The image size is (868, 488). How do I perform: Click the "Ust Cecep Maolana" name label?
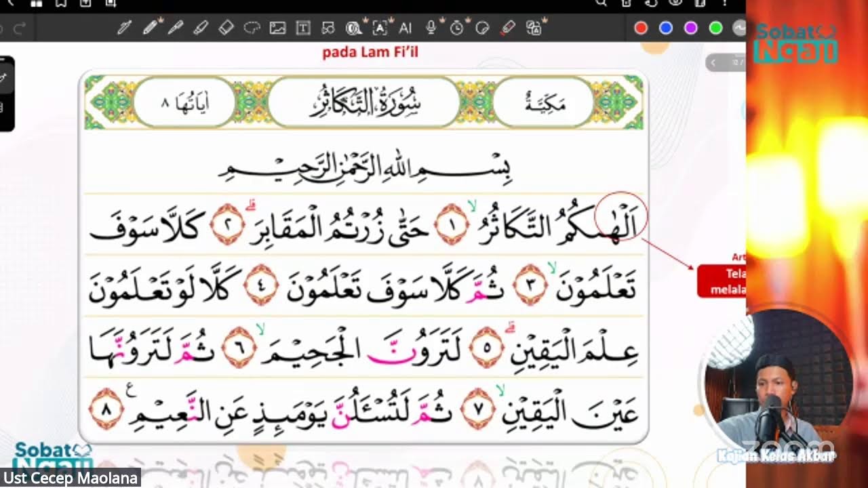(x=71, y=479)
